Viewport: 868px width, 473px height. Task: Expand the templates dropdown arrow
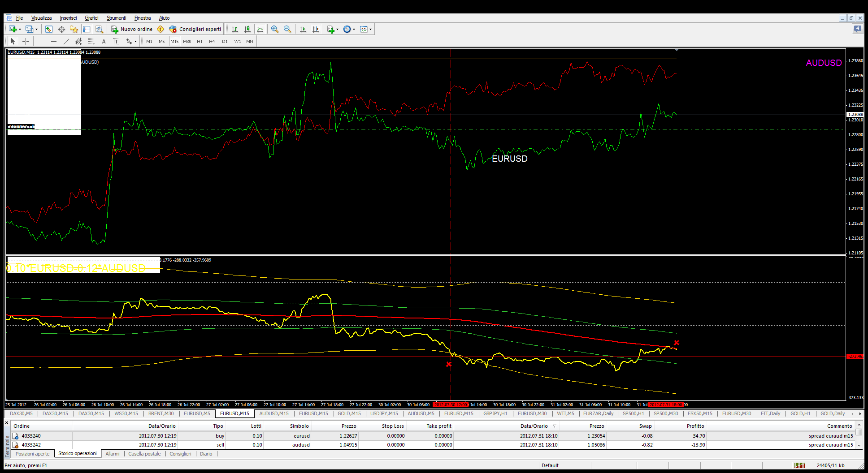371,29
